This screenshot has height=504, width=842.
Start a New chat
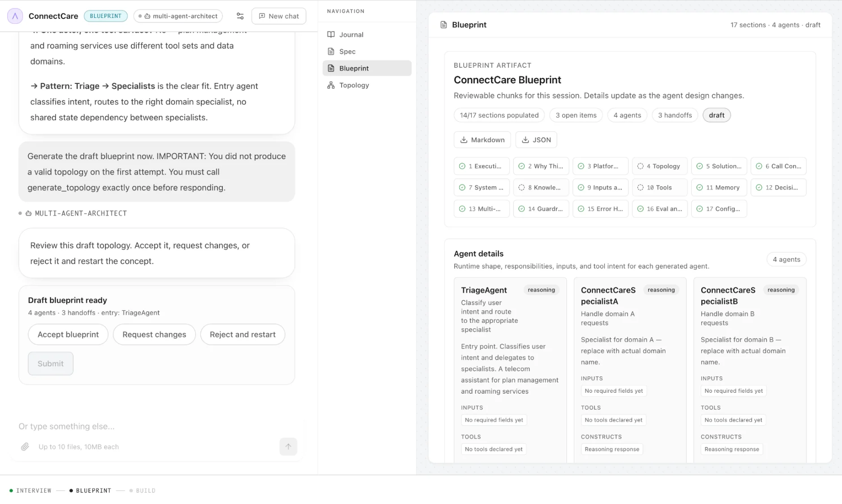pos(279,16)
